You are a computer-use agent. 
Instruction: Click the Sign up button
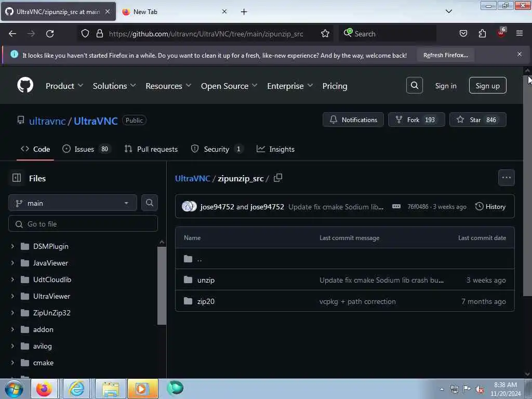coord(487,86)
